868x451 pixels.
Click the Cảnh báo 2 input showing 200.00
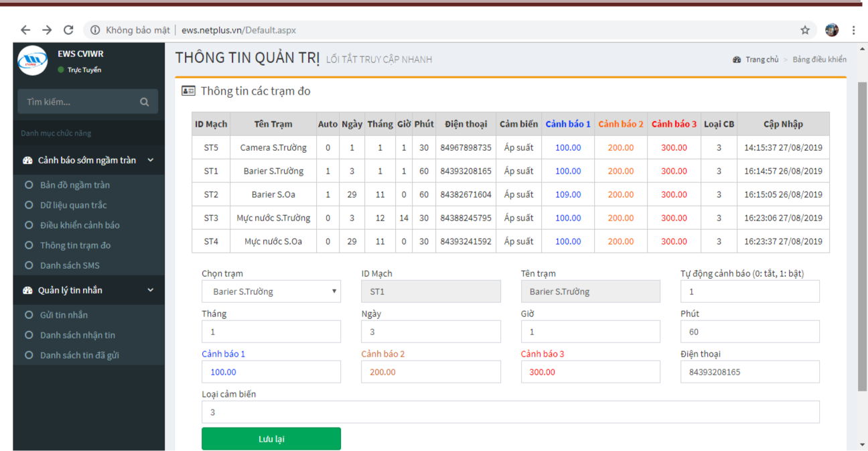pos(431,372)
